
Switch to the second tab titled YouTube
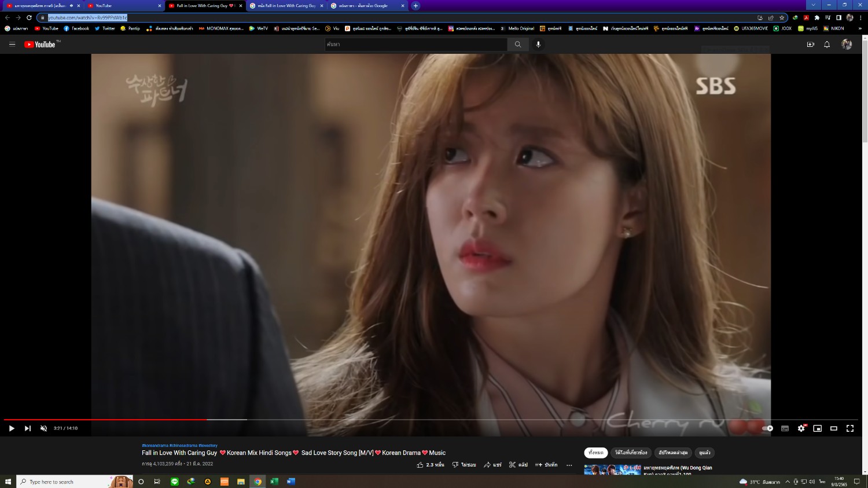(x=123, y=6)
